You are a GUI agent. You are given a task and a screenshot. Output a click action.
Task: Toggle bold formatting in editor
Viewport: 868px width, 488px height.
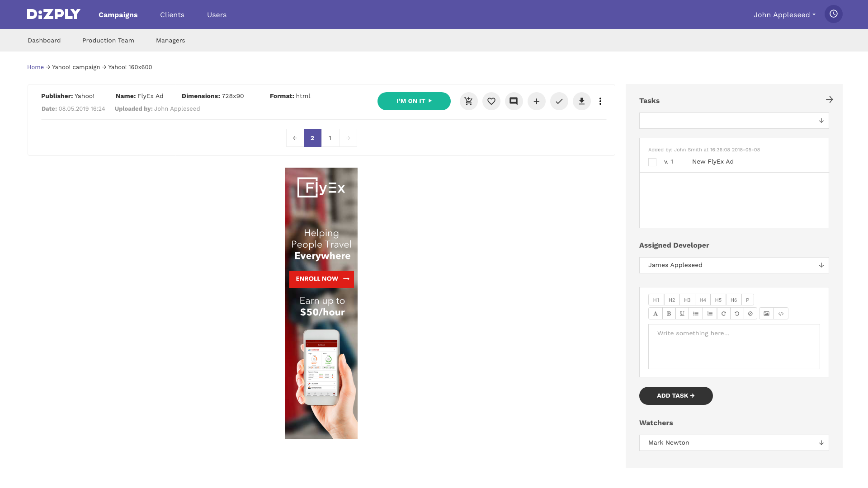pos(669,314)
